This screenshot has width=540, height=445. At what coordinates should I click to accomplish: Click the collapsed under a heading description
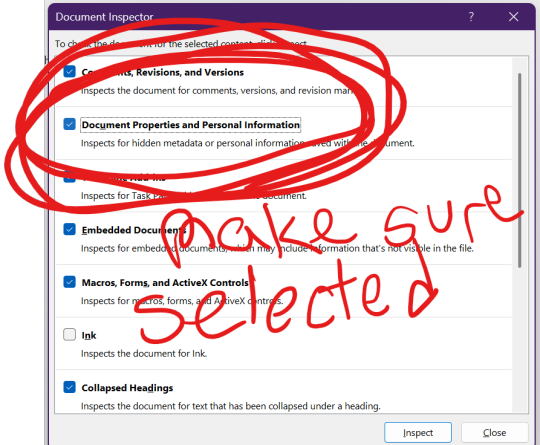point(231,406)
